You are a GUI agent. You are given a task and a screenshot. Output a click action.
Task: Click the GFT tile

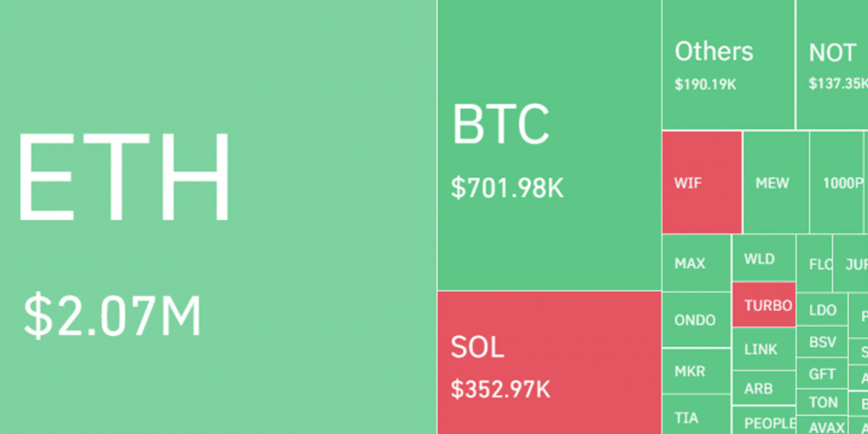click(822, 373)
